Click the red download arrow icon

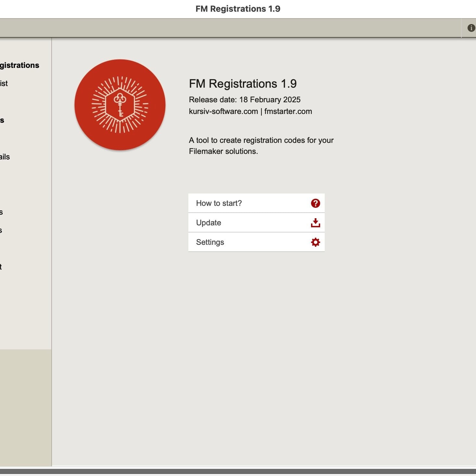pyautogui.click(x=315, y=223)
